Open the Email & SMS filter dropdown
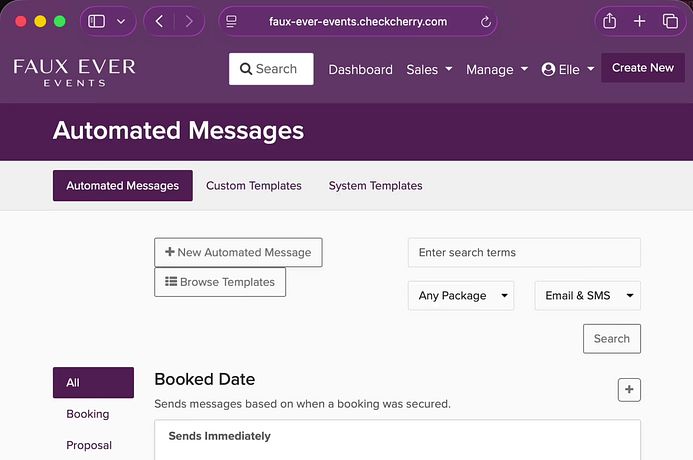693x460 pixels. click(587, 296)
